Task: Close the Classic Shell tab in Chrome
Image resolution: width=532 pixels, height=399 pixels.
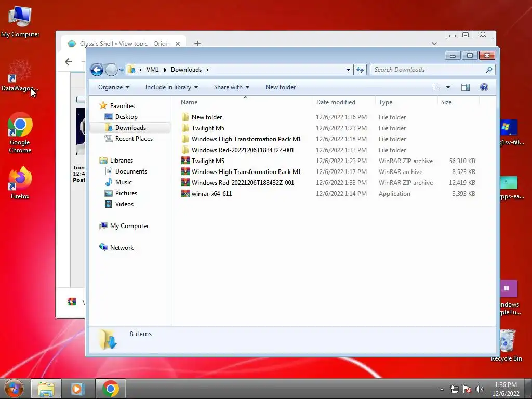Action: [178, 44]
